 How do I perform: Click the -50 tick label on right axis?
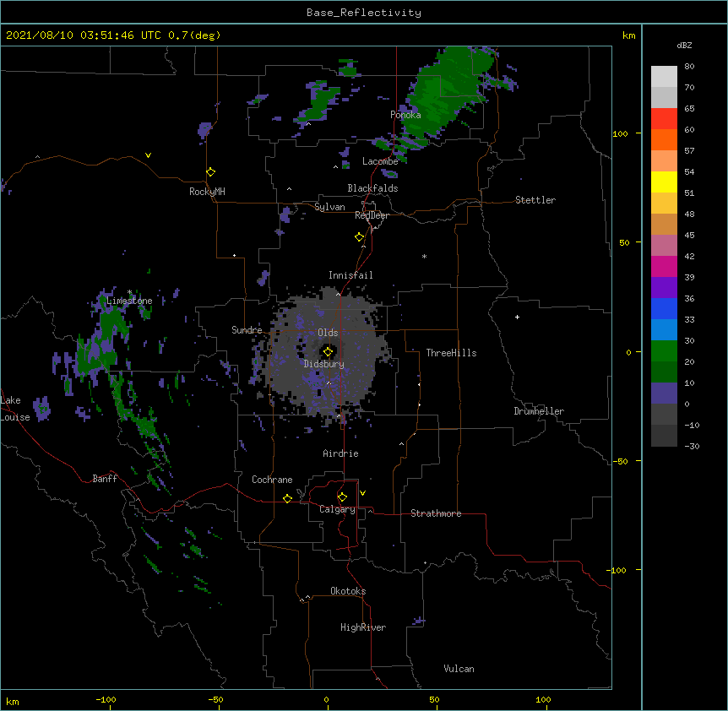coord(620,461)
